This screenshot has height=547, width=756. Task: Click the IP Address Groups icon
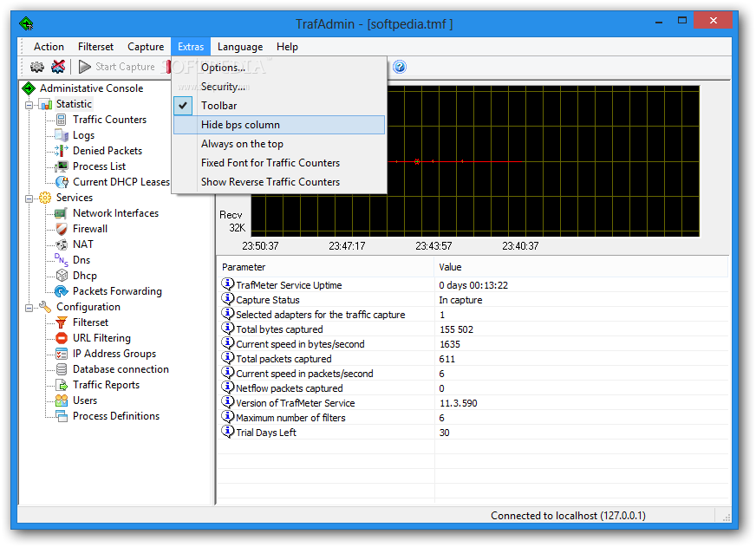point(62,354)
